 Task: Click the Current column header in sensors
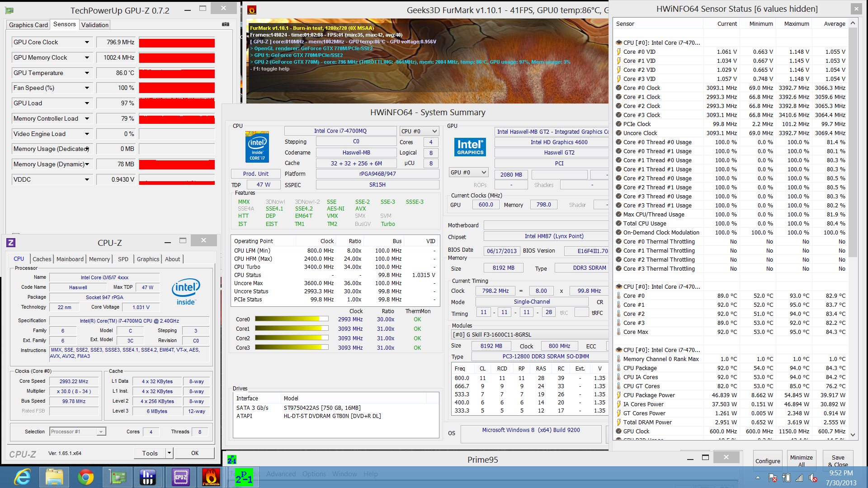pos(726,23)
